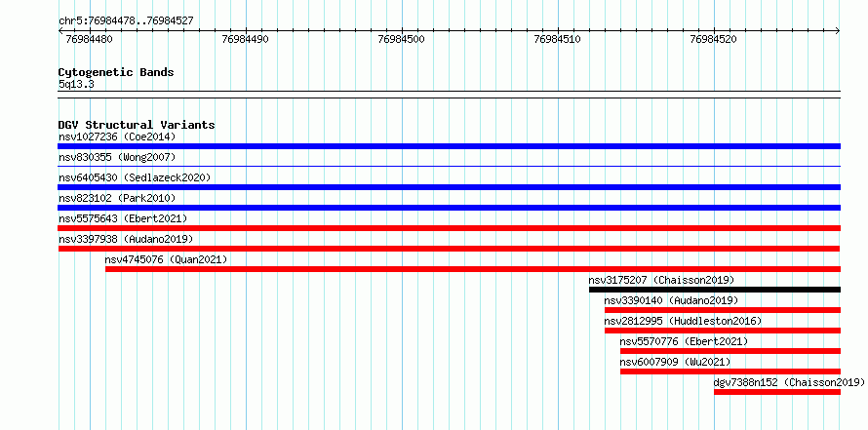Image resolution: width=868 pixels, height=430 pixels.
Task: Click the blue bar under nsv823102
Action: 449,208
